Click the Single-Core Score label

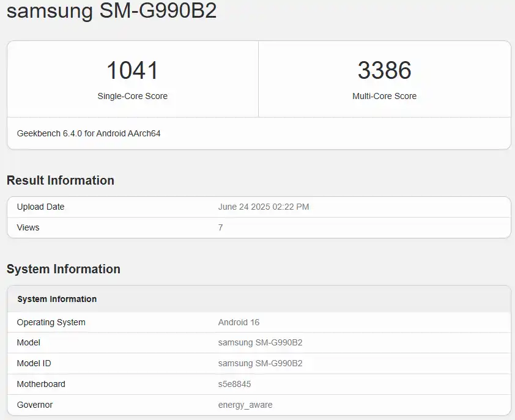point(132,96)
